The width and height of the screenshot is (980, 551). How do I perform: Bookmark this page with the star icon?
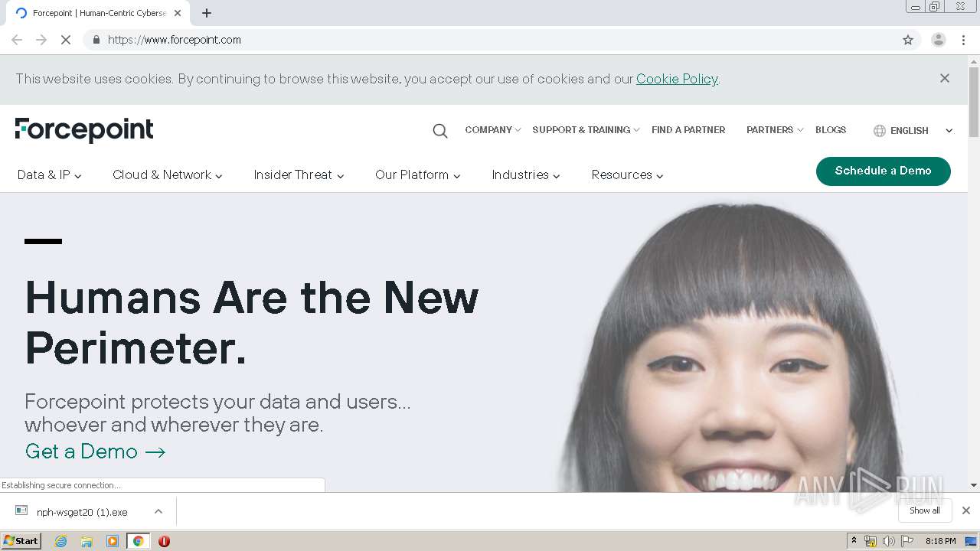[x=908, y=40]
